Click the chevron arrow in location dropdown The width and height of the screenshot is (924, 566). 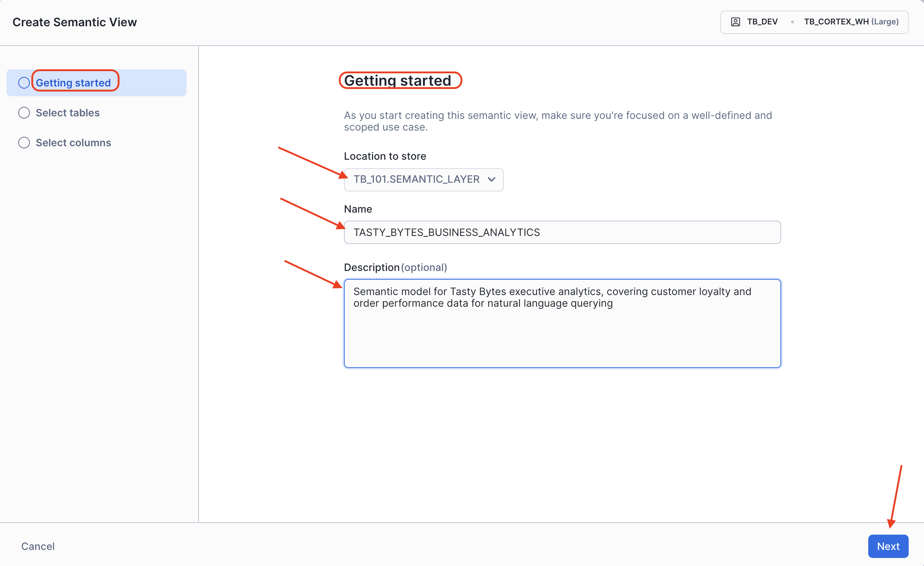click(x=491, y=179)
